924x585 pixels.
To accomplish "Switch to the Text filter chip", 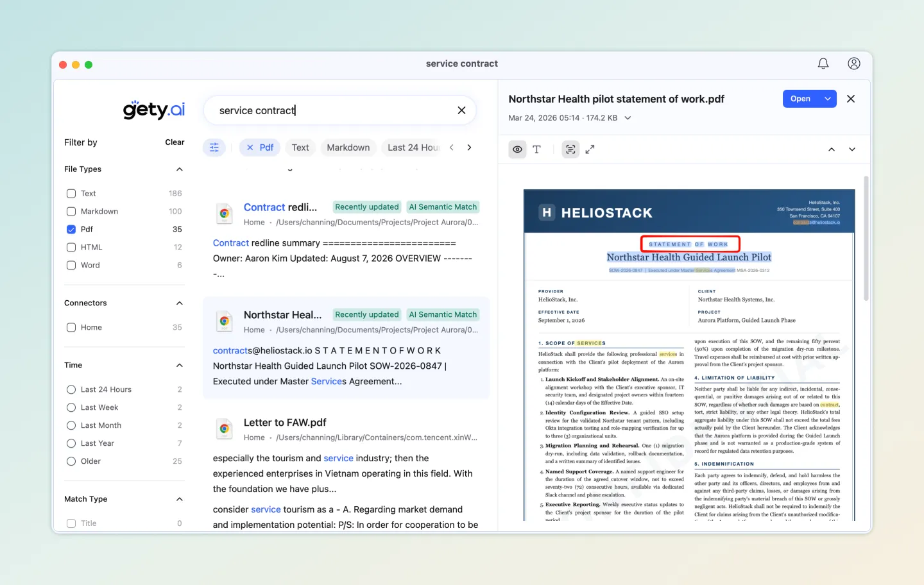I will [x=300, y=147].
